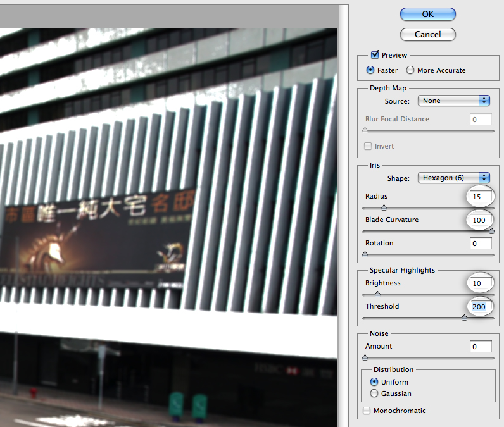Click the Source label text
504x427 pixels.
pyautogui.click(x=397, y=101)
